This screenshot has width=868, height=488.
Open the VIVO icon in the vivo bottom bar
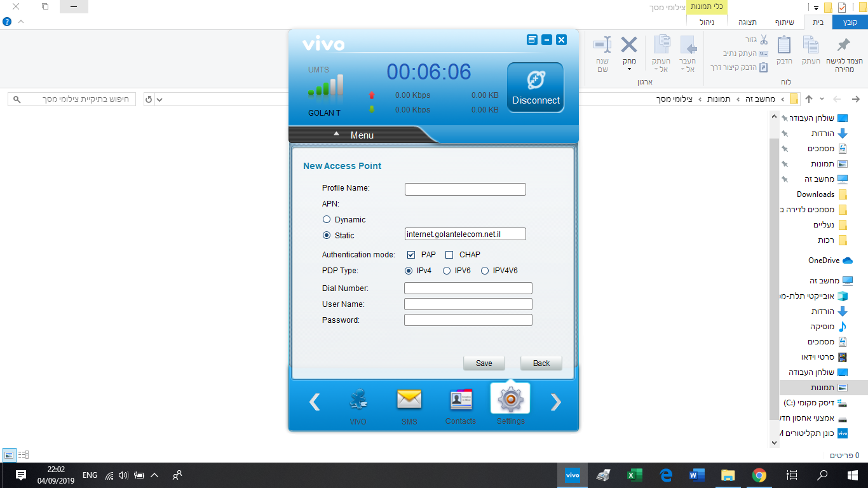coord(358,400)
